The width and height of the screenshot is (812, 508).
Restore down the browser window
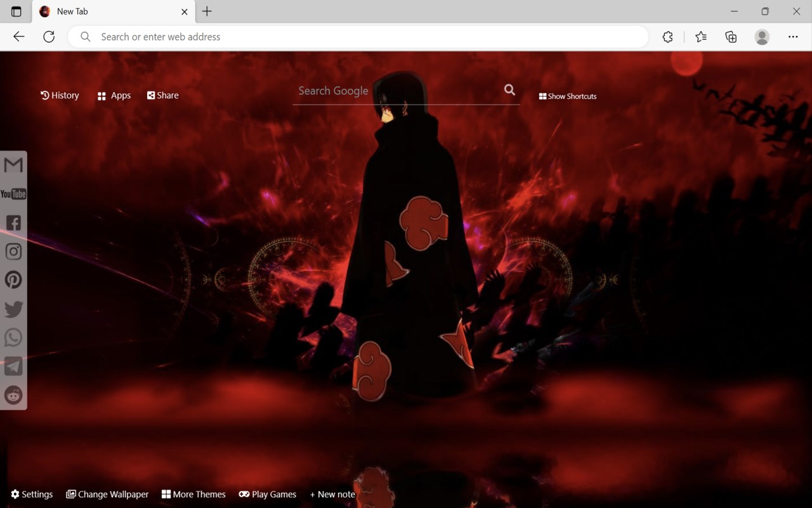[765, 11]
